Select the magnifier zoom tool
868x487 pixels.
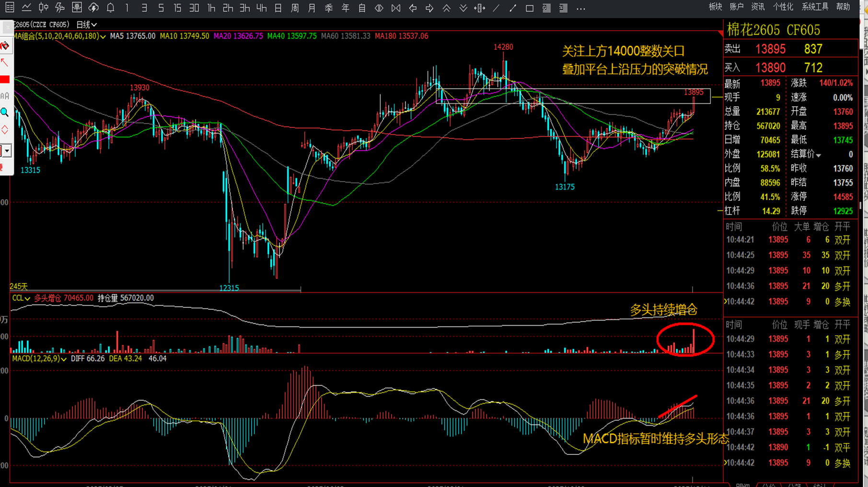coord(5,113)
